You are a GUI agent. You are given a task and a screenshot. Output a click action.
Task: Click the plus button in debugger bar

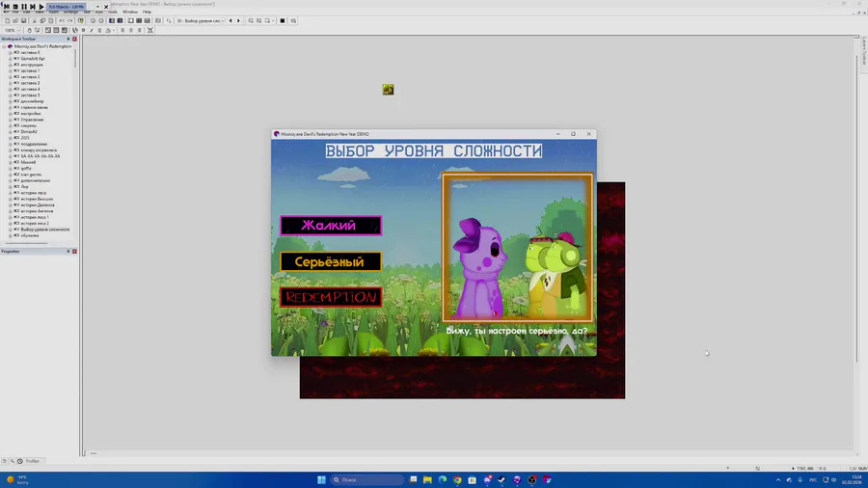pos(97,7)
